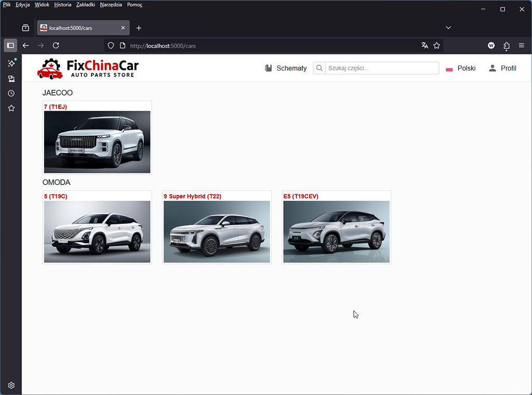Select the AI sparkle icon in sidebar
The image size is (532, 395).
(x=10, y=62)
